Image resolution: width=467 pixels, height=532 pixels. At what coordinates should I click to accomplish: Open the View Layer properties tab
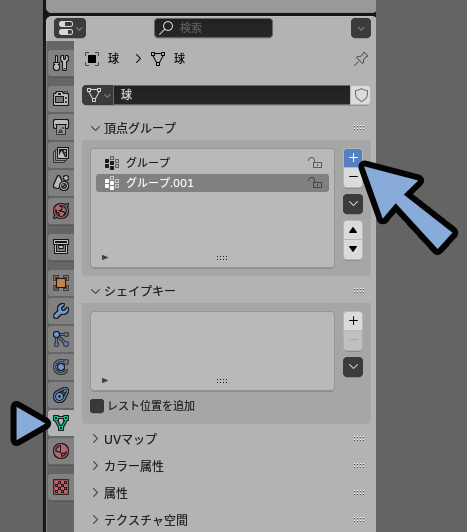tap(61, 155)
